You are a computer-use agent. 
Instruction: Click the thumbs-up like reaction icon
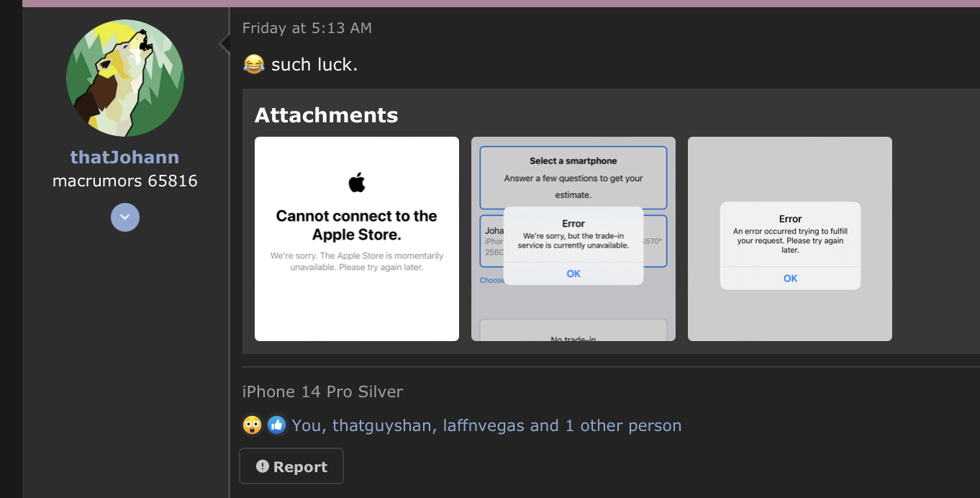[x=276, y=425]
